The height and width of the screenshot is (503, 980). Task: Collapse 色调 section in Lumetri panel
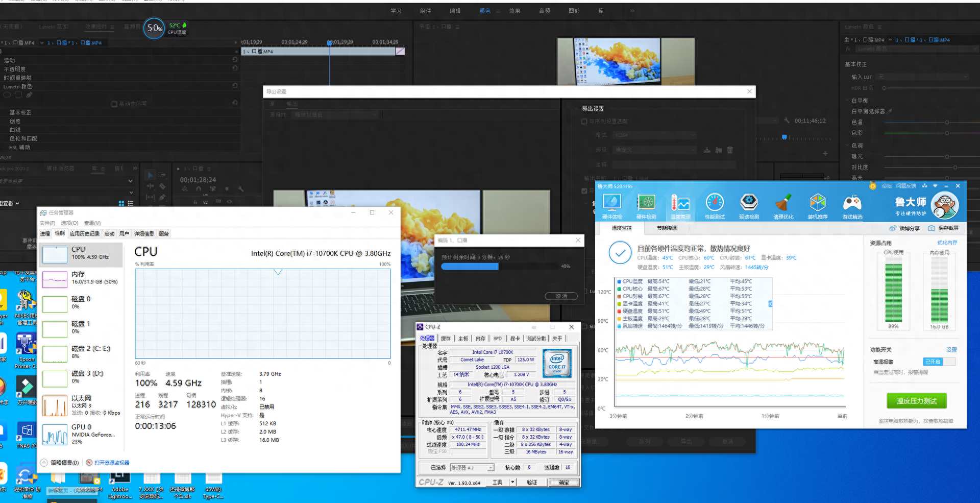[847, 146]
